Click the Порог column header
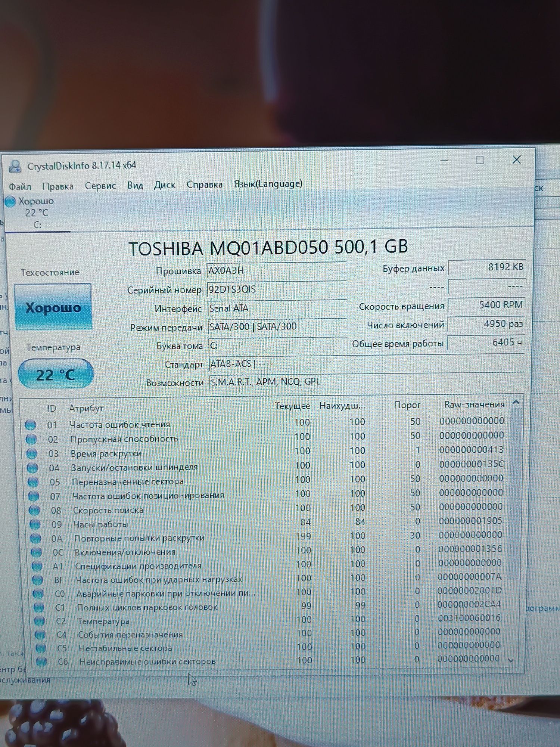 point(407,405)
